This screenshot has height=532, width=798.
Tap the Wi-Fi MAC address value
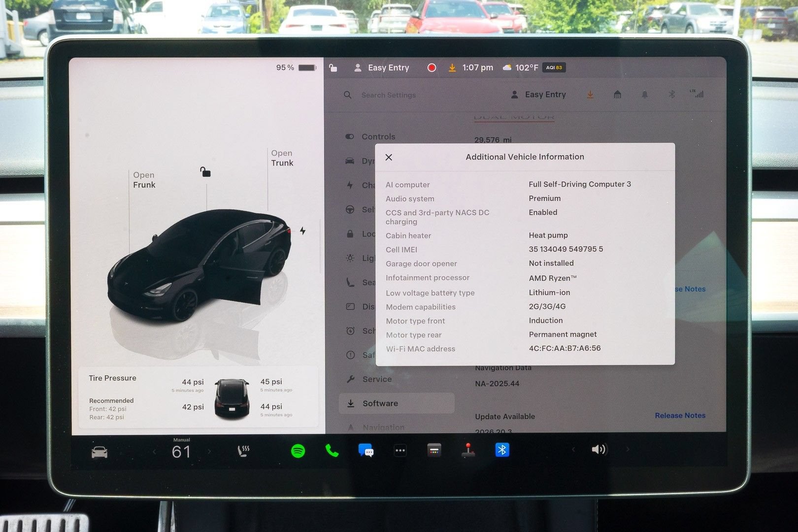565,348
